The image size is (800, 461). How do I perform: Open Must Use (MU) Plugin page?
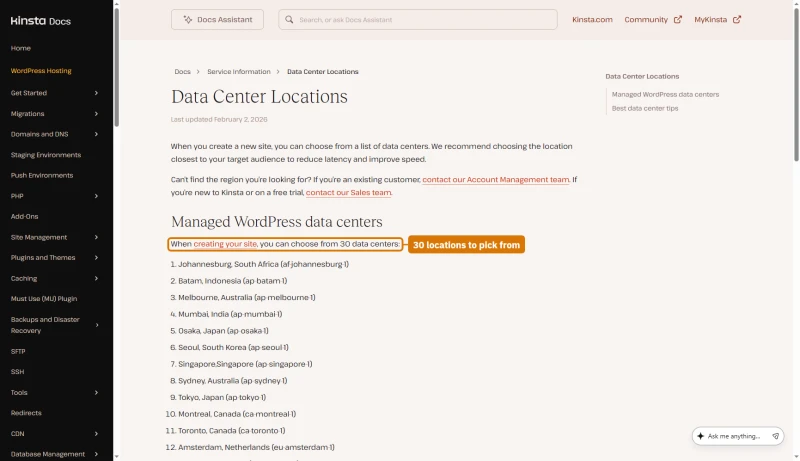[x=44, y=298]
